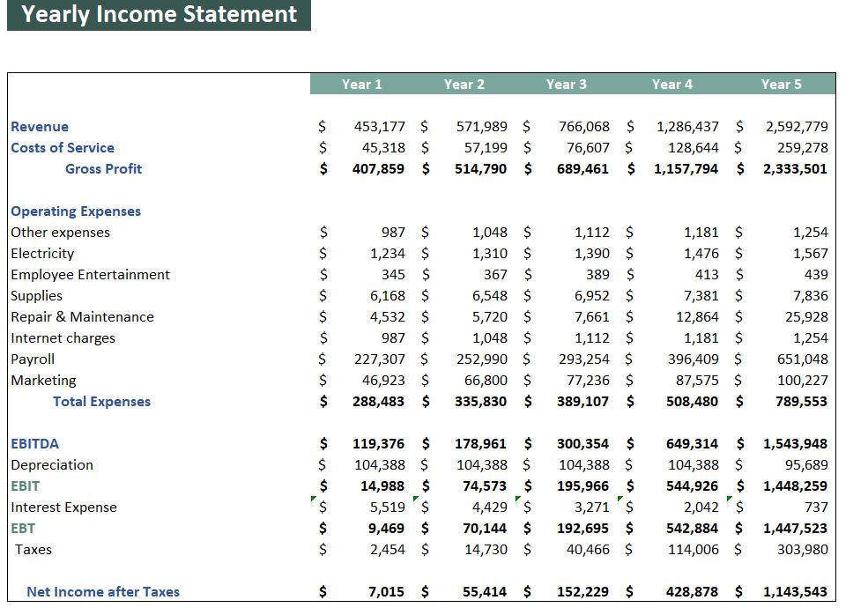Select the Year 2 column header
This screenshot has height=615, width=868.
465,84
